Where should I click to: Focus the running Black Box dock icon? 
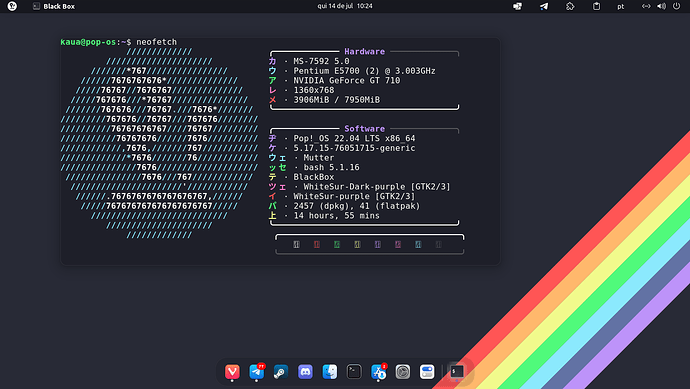pos(457,372)
